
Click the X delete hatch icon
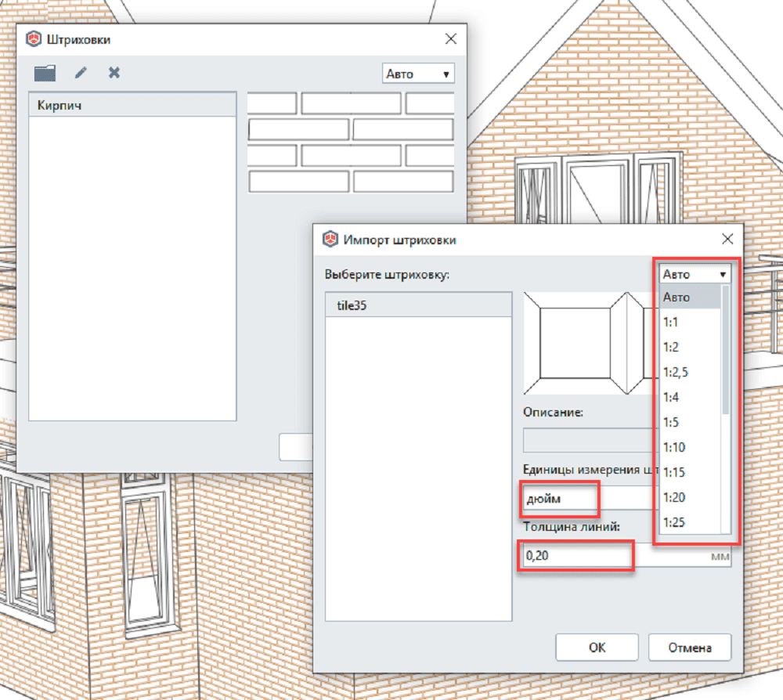114,73
